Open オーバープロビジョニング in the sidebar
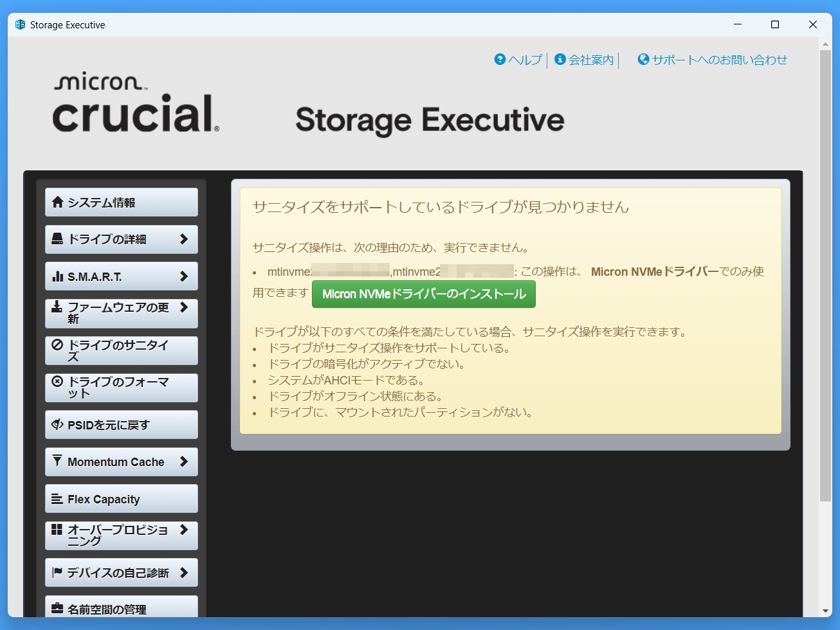The image size is (840, 630). click(122, 535)
